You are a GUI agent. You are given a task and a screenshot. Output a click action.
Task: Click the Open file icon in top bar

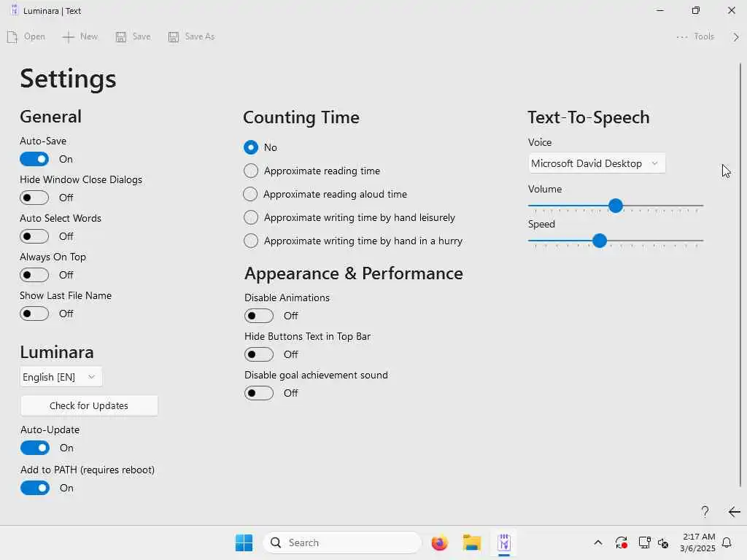(12, 36)
